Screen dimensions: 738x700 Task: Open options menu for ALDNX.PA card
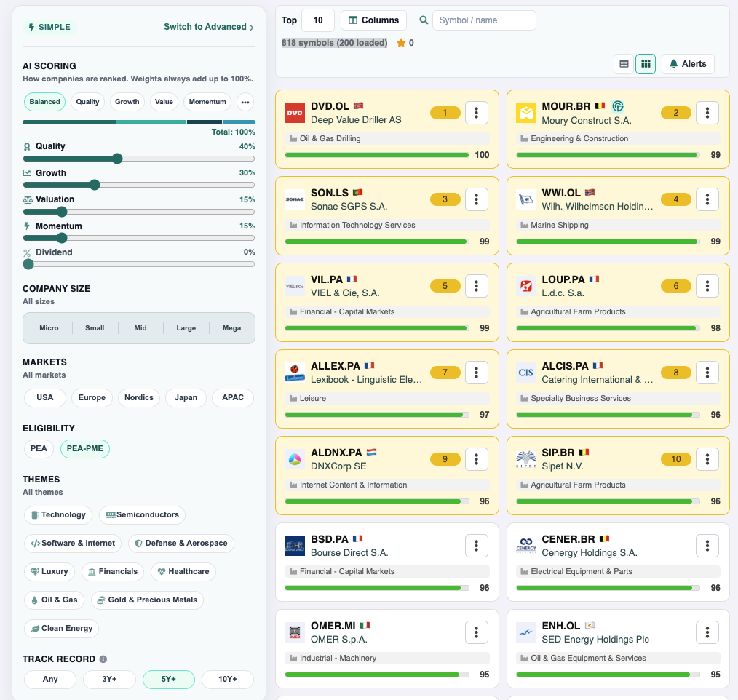click(x=476, y=459)
